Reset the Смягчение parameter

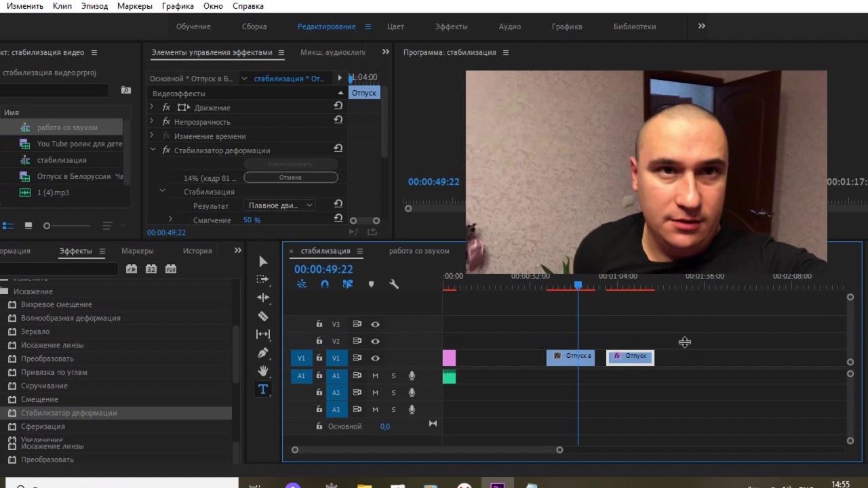coord(338,218)
